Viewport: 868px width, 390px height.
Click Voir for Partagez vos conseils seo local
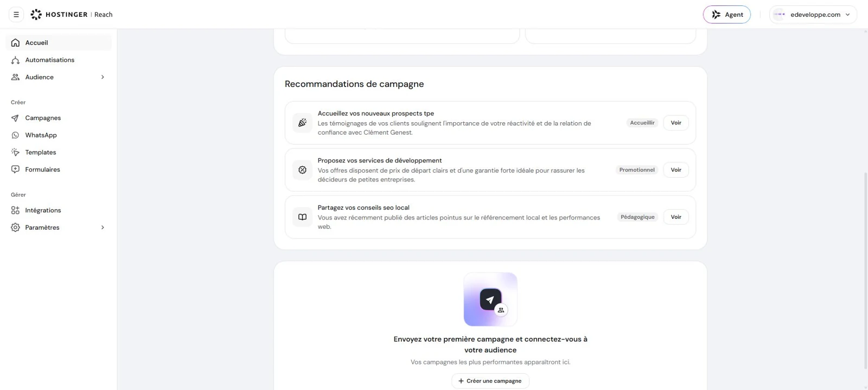point(676,217)
